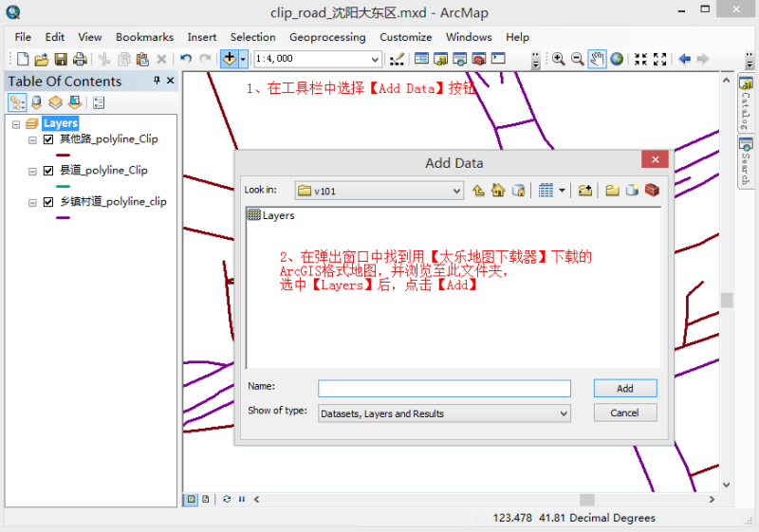Open the Python window icon
This screenshot has height=532, width=759.
point(498,59)
